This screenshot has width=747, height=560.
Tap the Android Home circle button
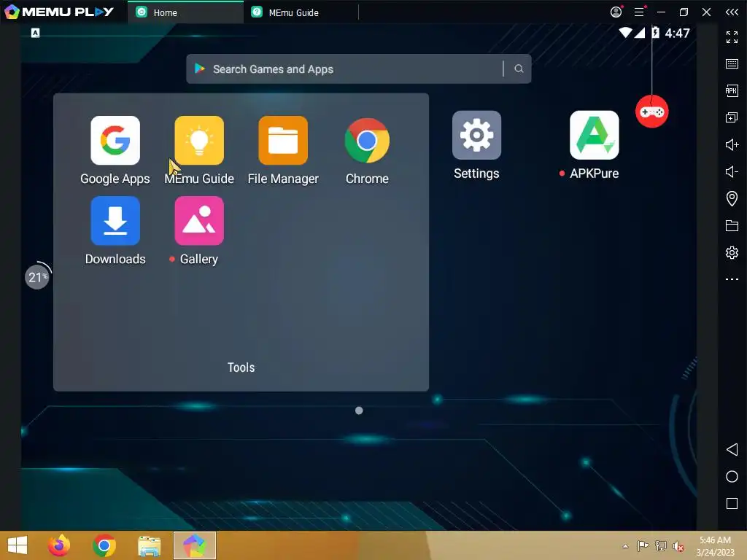(732, 477)
